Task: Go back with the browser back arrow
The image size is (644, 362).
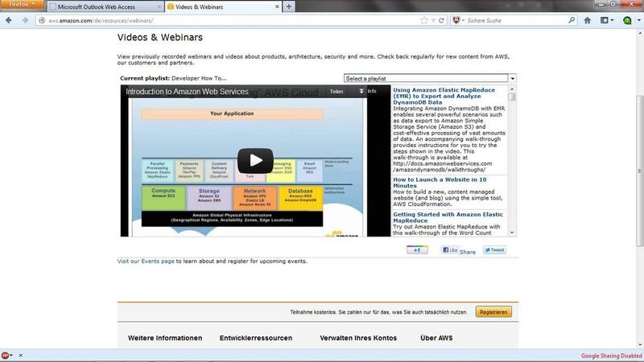Action: 8,20
